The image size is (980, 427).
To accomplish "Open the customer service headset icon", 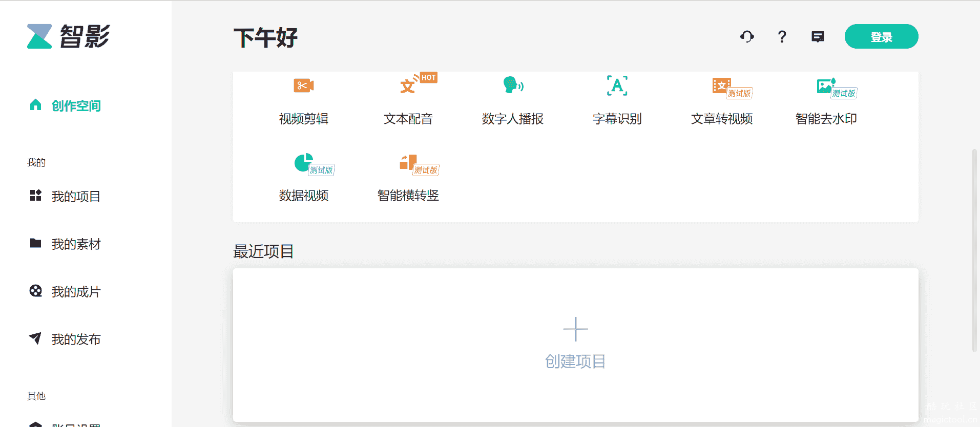I will 747,36.
